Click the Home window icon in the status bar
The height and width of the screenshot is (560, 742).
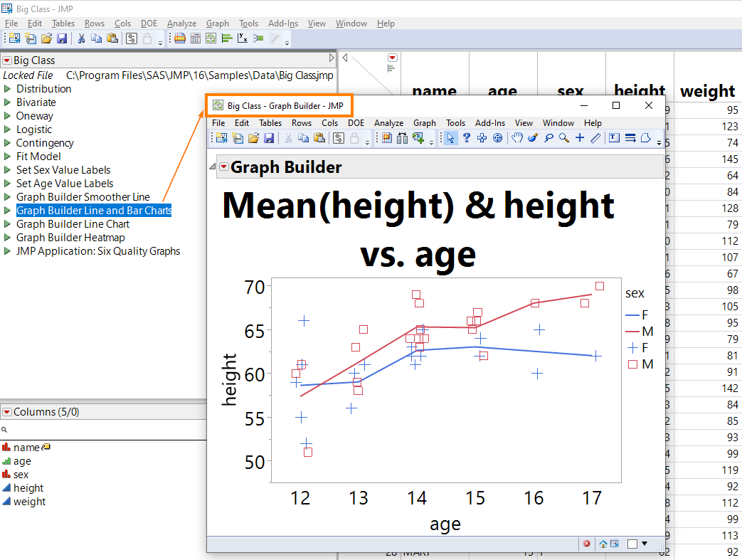[x=603, y=543]
